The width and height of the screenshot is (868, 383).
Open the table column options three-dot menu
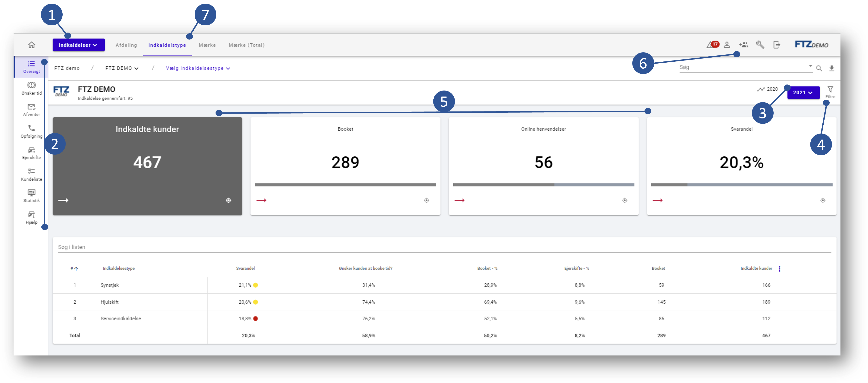(780, 269)
